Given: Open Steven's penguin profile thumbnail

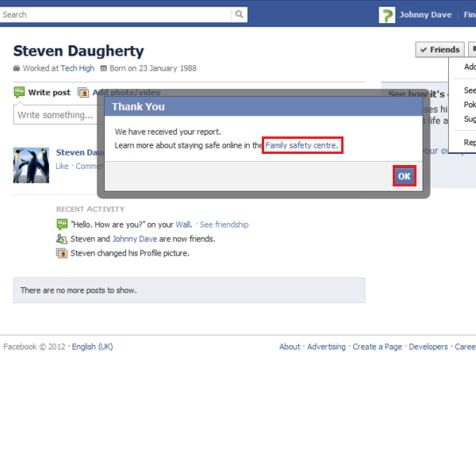Looking at the screenshot, I should point(31,165).
